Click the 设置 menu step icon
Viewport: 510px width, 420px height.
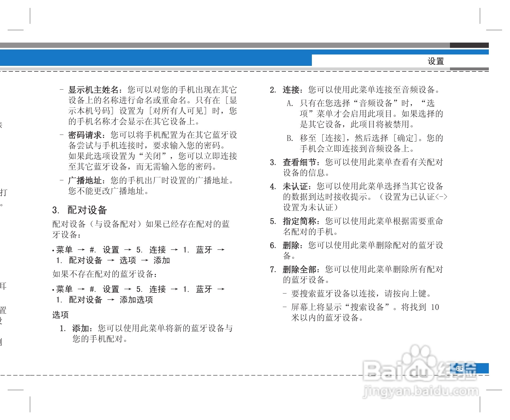(111, 250)
